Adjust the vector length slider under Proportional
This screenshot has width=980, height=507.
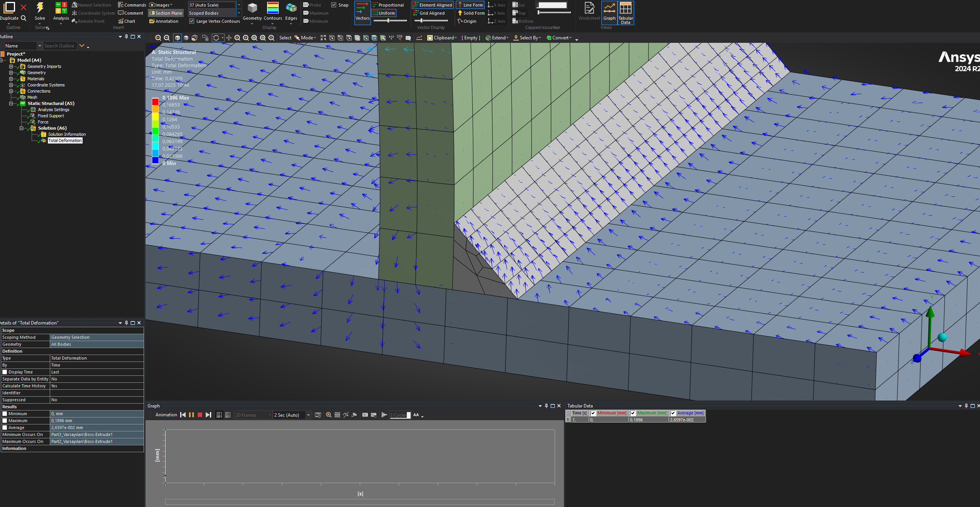click(388, 20)
